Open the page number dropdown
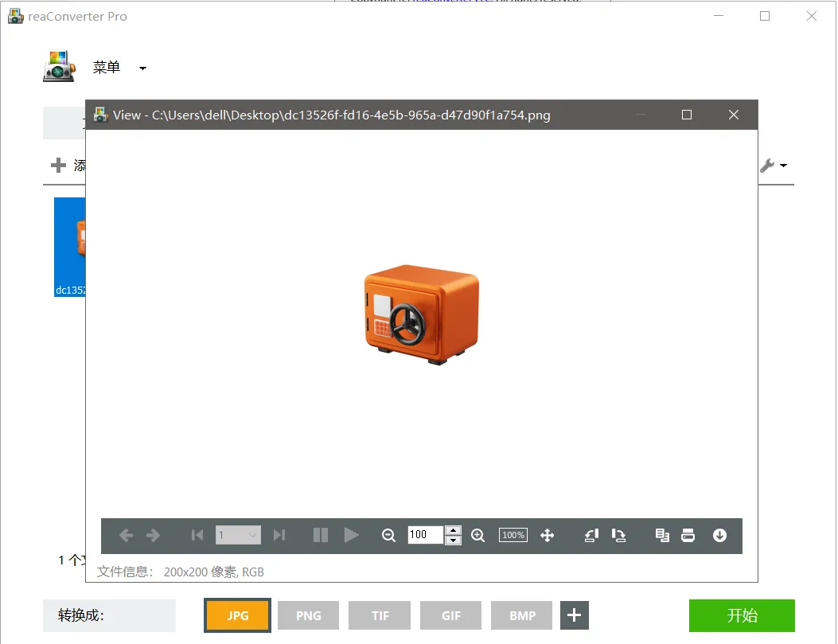The image size is (838, 644). [x=239, y=535]
